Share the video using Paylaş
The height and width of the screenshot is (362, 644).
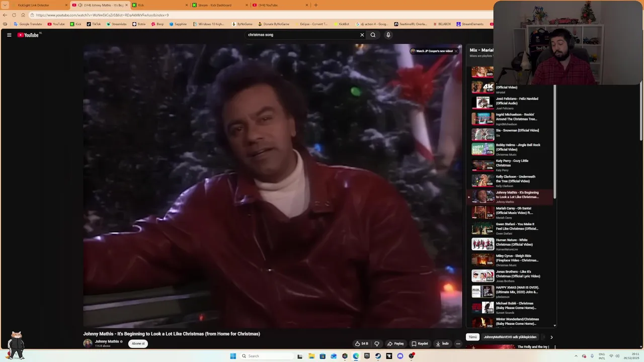(395, 343)
